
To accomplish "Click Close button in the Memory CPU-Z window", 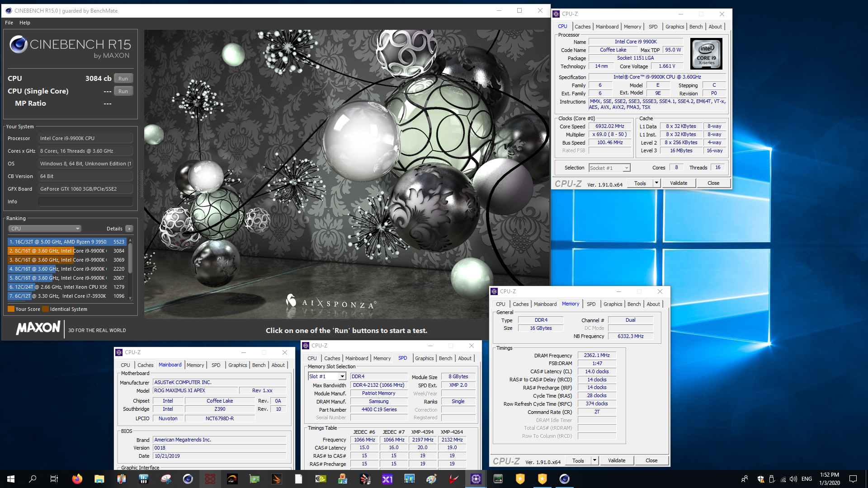I will point(651,460).
